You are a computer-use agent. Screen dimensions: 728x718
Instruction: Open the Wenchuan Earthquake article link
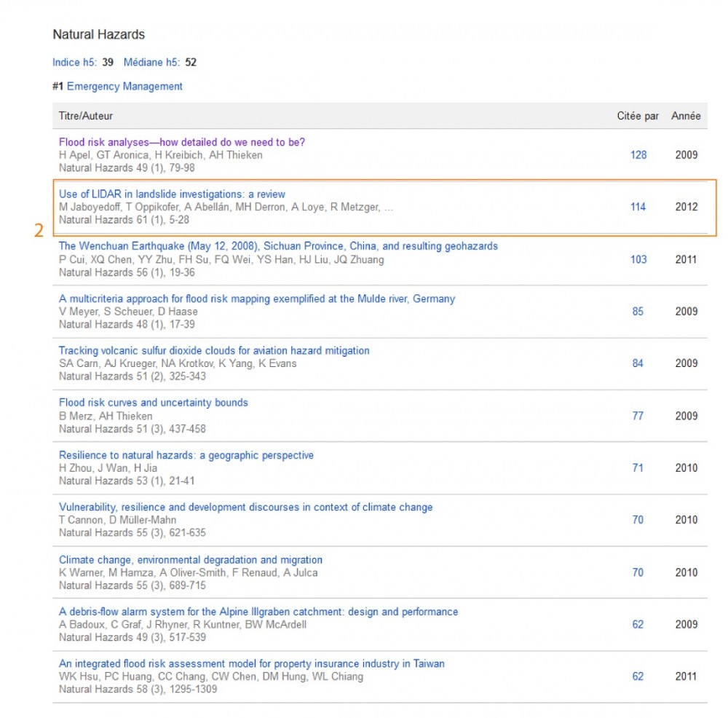click(278, 246)
